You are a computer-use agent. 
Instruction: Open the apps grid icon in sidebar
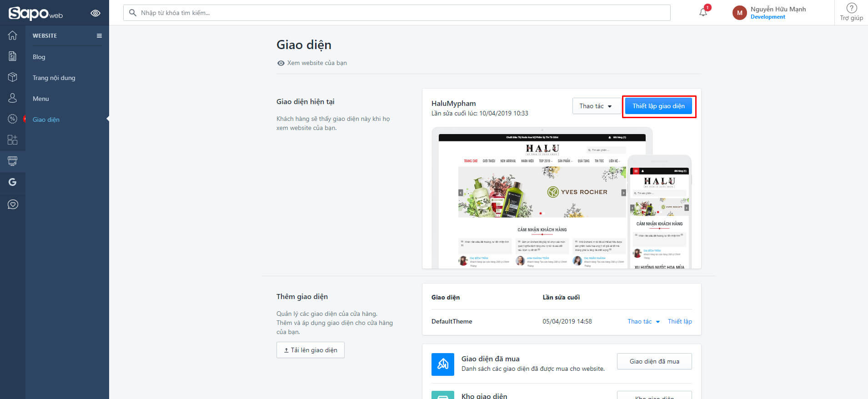tap(13, 140)
